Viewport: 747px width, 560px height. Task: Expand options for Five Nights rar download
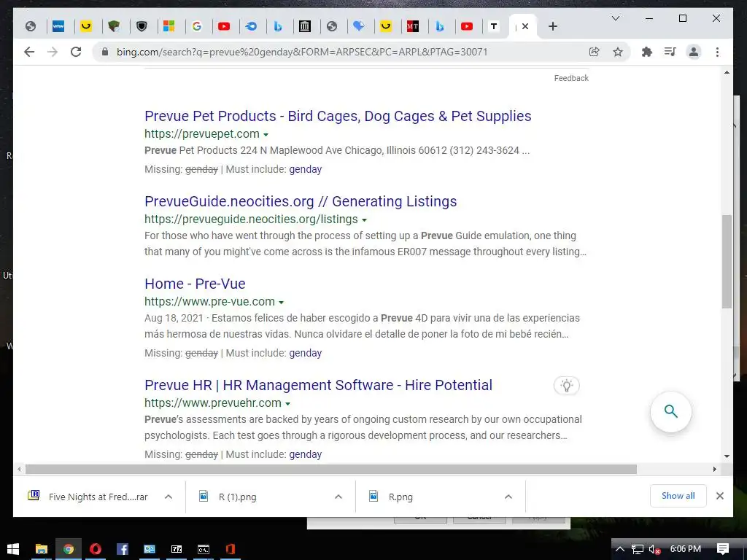169,497
